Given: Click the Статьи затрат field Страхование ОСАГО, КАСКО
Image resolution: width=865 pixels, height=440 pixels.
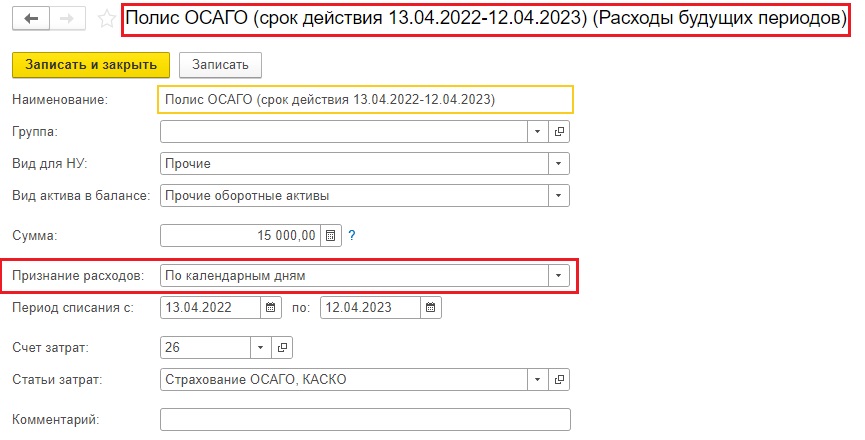Looking at the screenshot, I should [x=344, y=379].
